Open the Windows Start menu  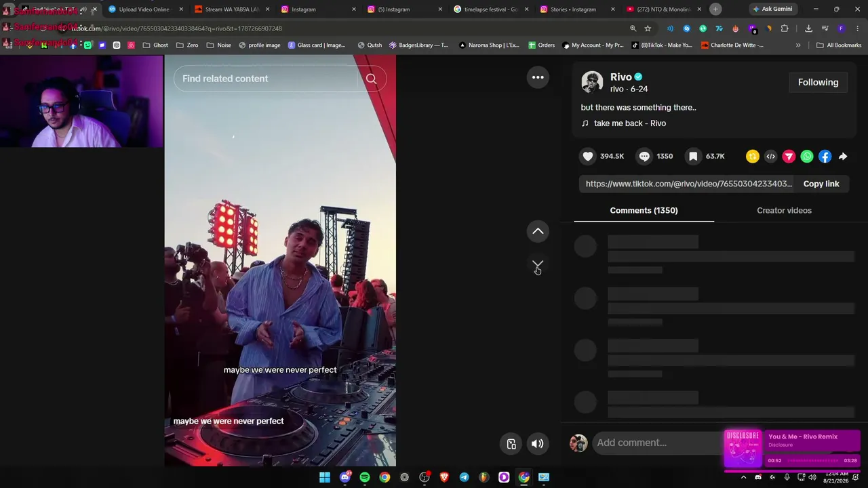[x=325, y=477]
